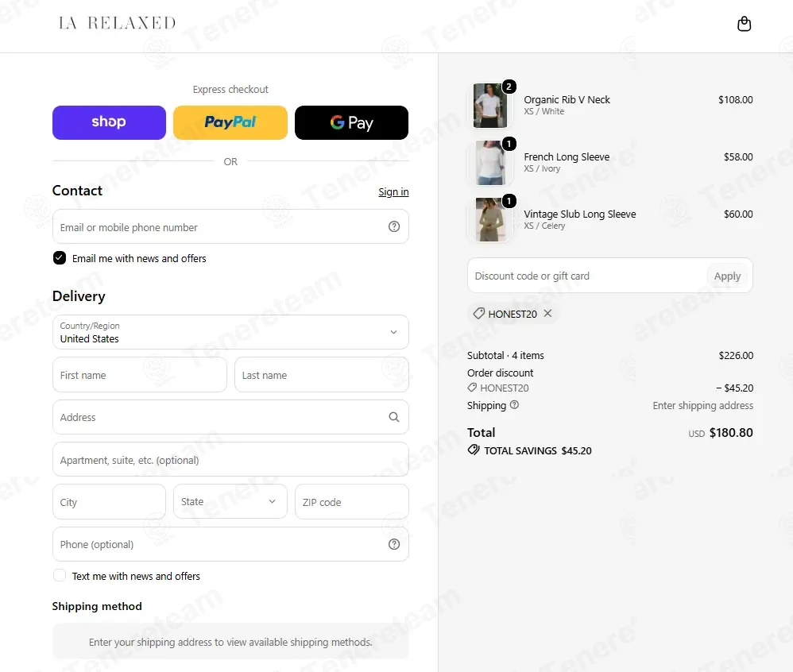Focus the City input field
The width and height of the screenshot is (793, 672).
click(x=109, y=501)
